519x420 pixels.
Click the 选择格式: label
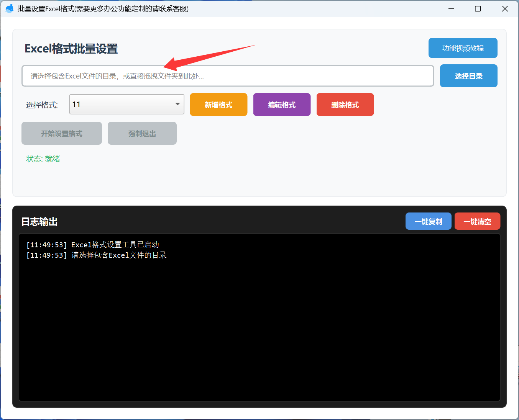tap(42, 105)
